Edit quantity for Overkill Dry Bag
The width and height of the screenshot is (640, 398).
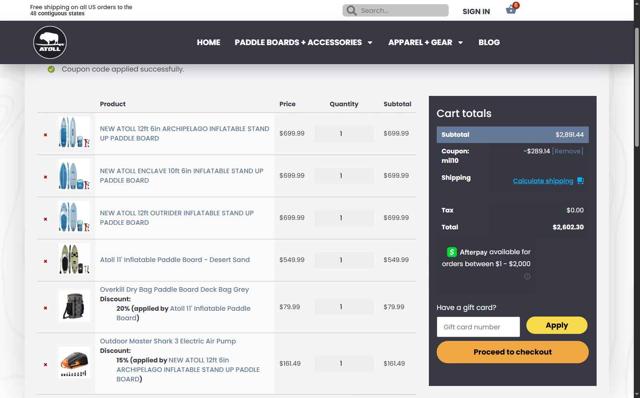click(344, 307)
